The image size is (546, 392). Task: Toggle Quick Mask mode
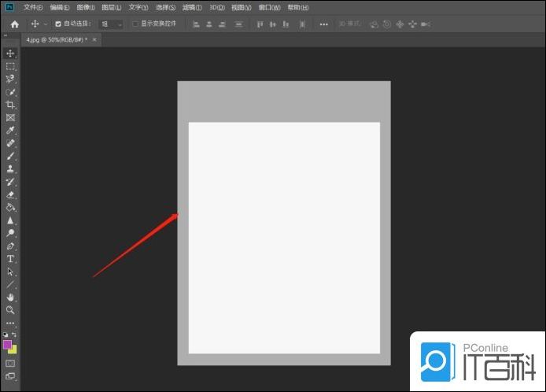click(10, 364)
